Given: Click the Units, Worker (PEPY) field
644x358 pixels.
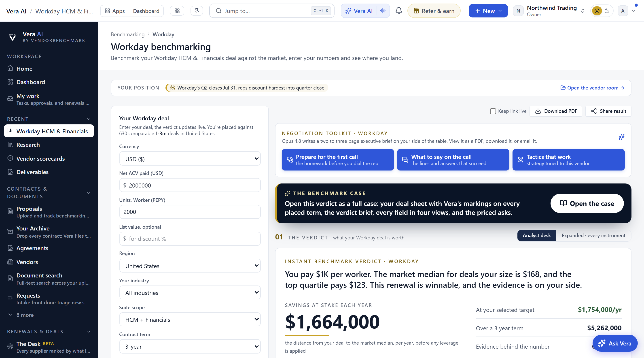Looking at the screenshot, I should tap(190, 212).
